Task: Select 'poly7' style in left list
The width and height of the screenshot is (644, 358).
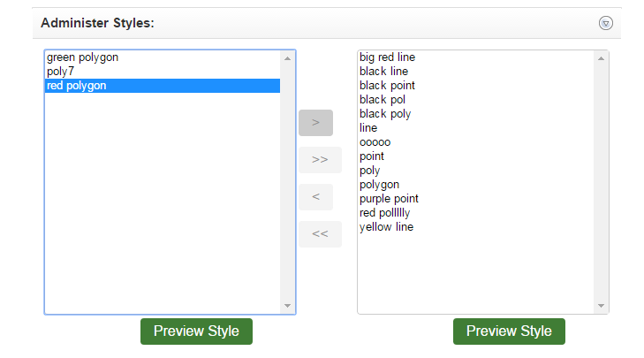Action: click(x=61, y=72)
